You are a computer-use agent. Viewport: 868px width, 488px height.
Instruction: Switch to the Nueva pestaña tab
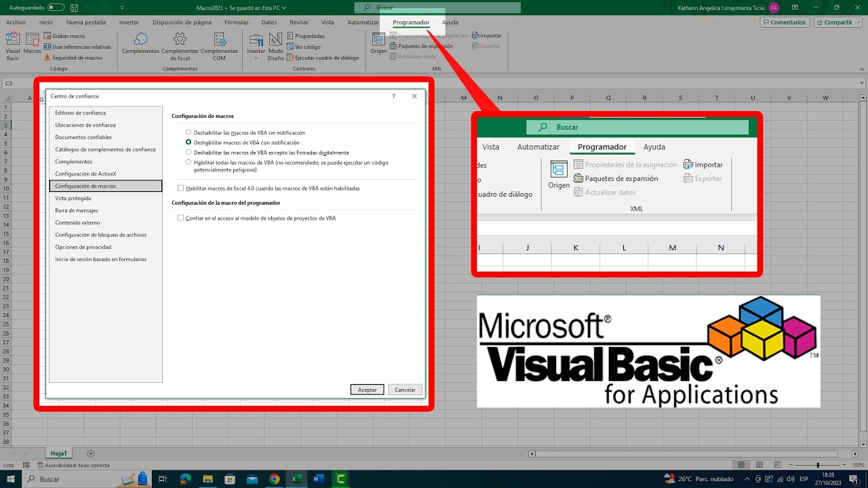click(x=86, y=22)
